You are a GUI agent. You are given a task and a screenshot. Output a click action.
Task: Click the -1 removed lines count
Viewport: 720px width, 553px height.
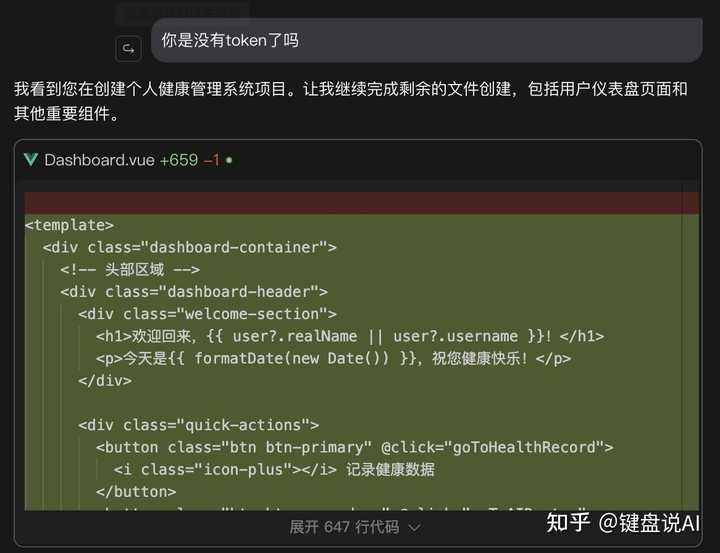[x=211, y=160]
